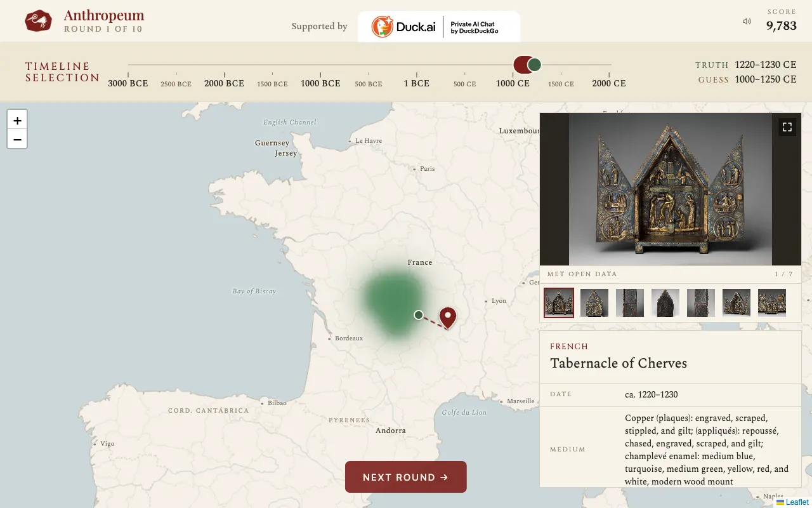
Task: Click the "Bay of Biscay" map label
Action: point(254,291)
